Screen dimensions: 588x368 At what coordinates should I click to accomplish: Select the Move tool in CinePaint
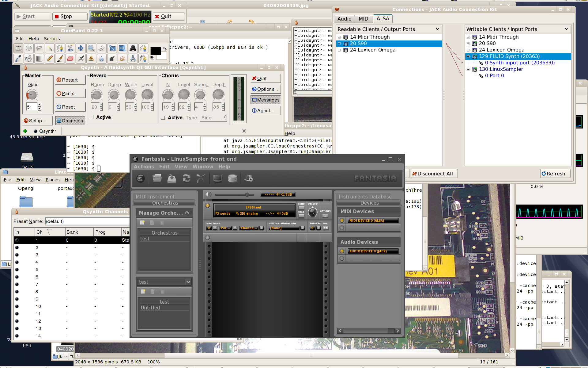tap(81, 48)
